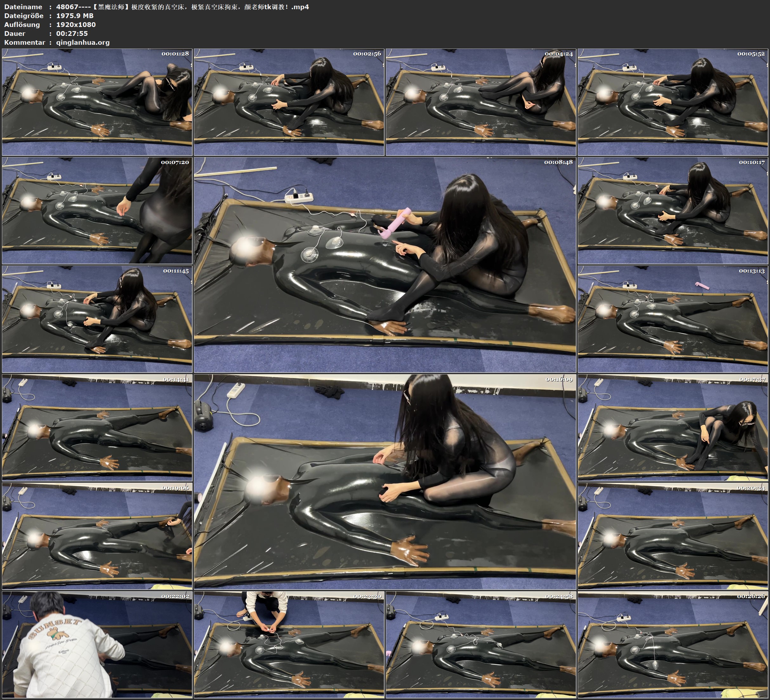770x700 pixels.
Task: Click the frame at 00:05:52
Action: (x=673, y=102)
